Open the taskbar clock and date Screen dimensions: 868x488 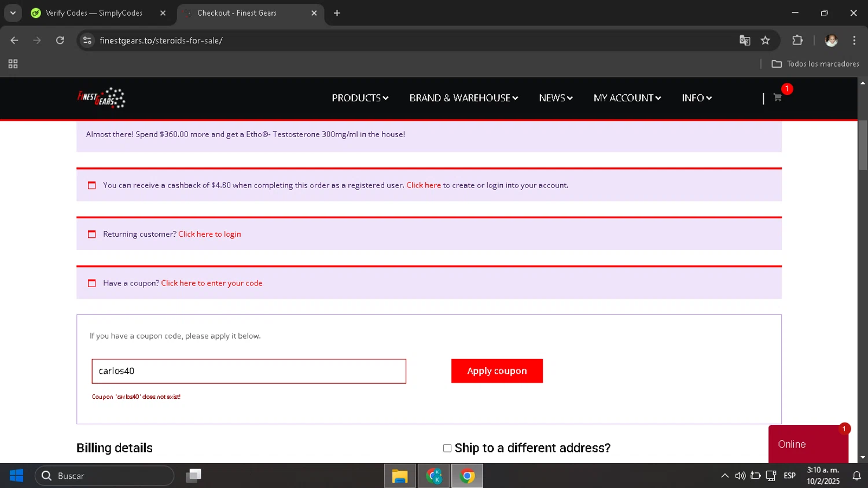coord(823,476)
